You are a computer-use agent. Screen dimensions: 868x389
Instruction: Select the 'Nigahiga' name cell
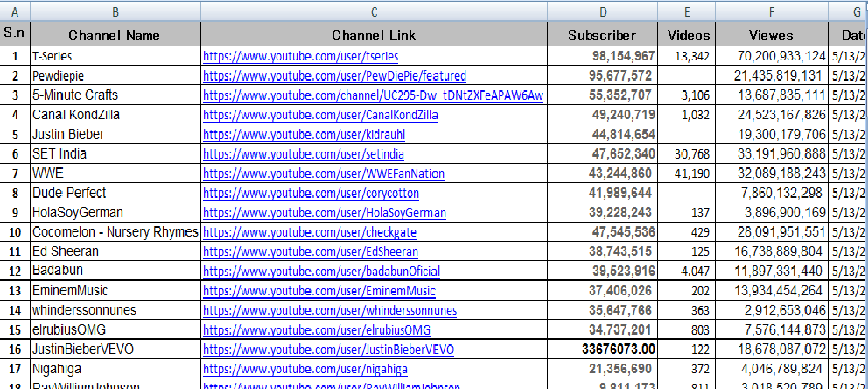[x=115, y=369]
